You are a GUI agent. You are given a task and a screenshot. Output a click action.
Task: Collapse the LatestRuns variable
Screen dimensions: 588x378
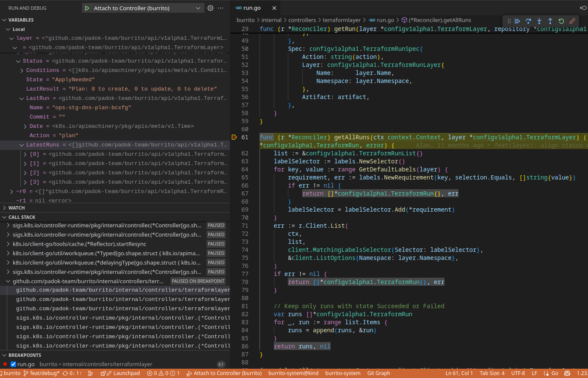point(22,144)
